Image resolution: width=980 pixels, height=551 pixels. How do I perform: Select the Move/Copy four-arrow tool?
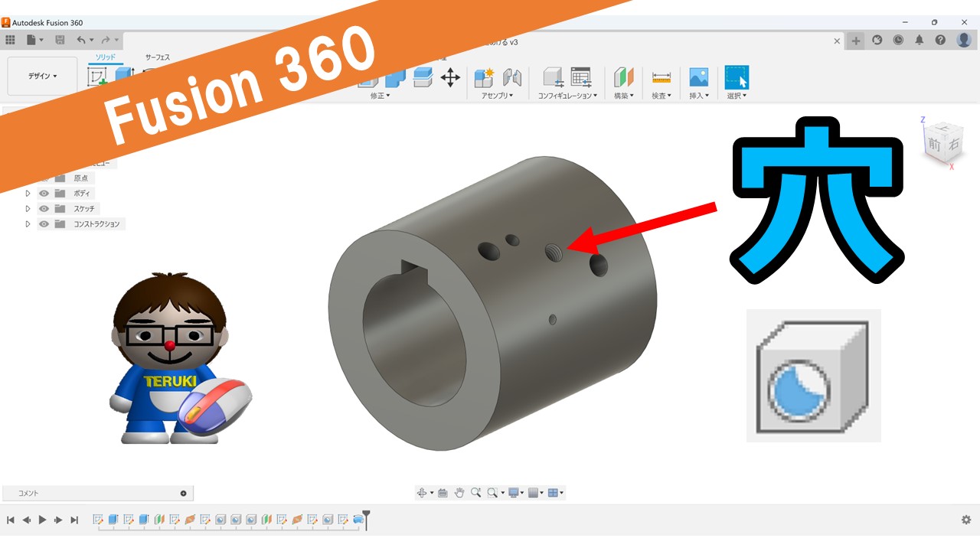[x=450, y=77]
